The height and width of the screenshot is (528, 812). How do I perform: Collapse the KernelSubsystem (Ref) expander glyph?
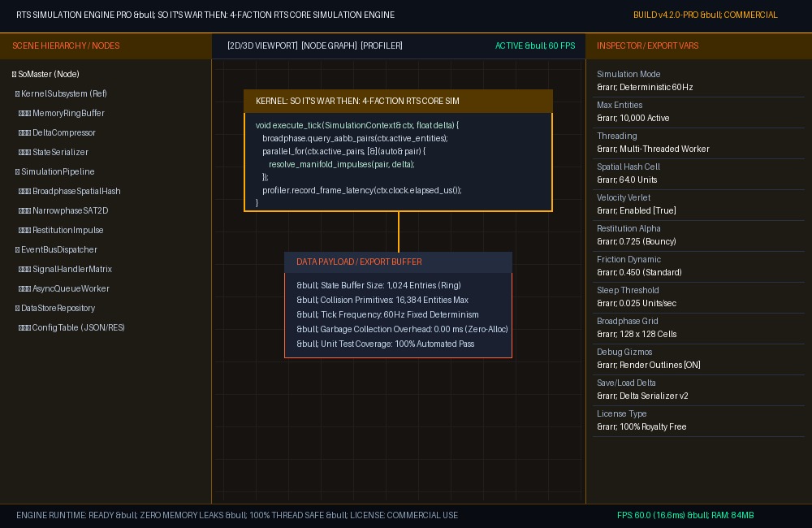[18, 93]
